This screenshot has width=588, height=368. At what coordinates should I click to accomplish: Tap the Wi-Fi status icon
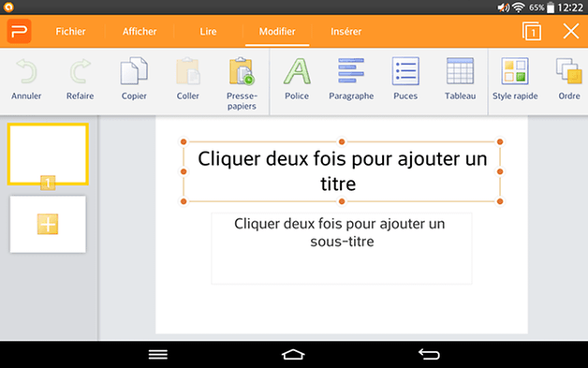click(x=519, y=7)
